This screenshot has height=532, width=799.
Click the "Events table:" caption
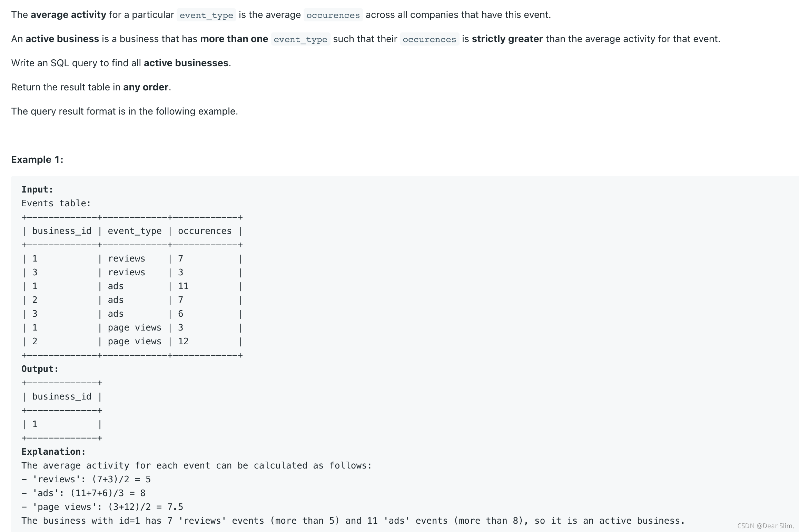(x=56, y=203)
